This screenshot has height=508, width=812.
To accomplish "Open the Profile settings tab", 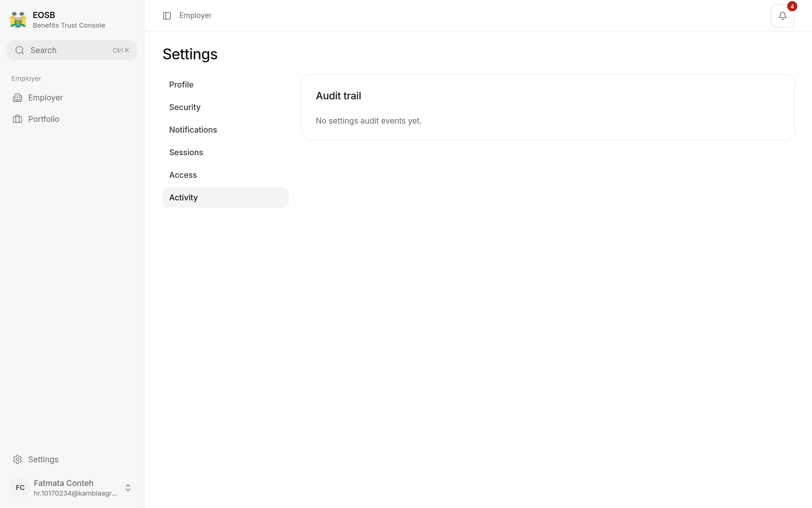I will 226,85.
